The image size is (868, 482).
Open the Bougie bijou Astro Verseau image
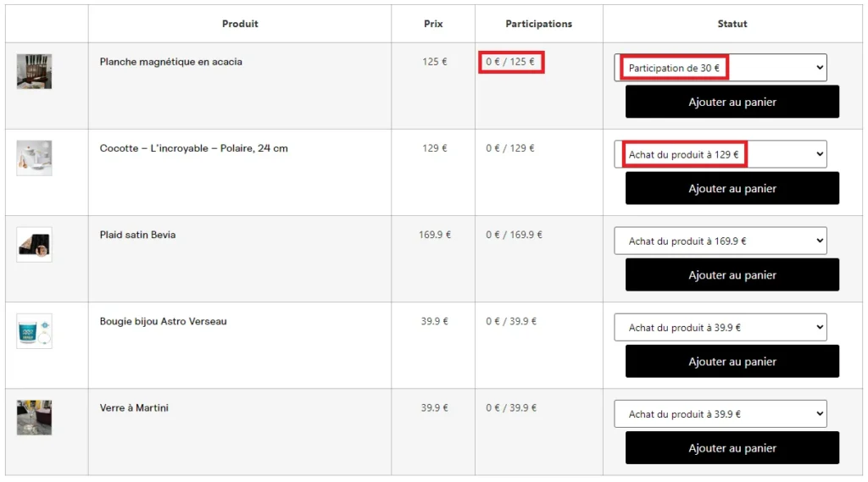(34, 330)
